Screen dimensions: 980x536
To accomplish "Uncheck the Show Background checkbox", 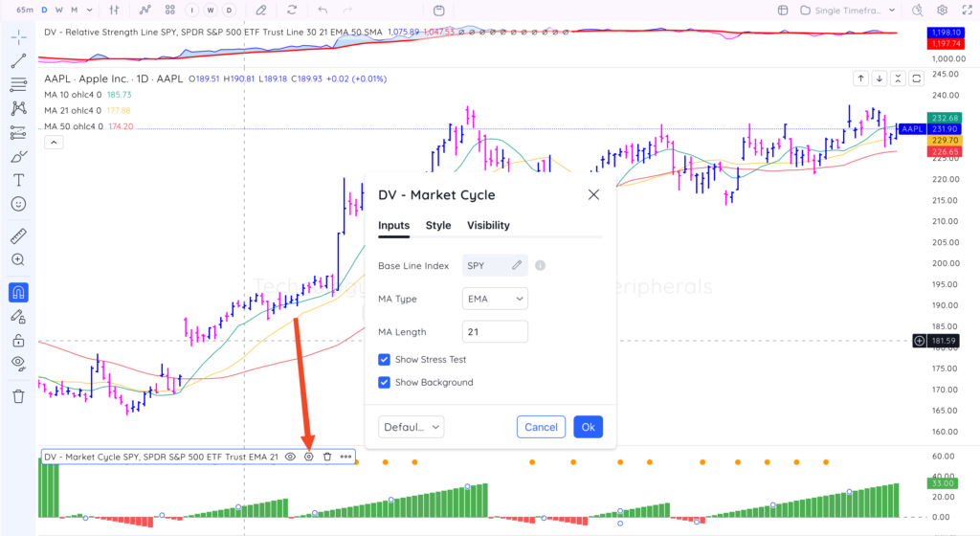I will (x=385, y=382).
